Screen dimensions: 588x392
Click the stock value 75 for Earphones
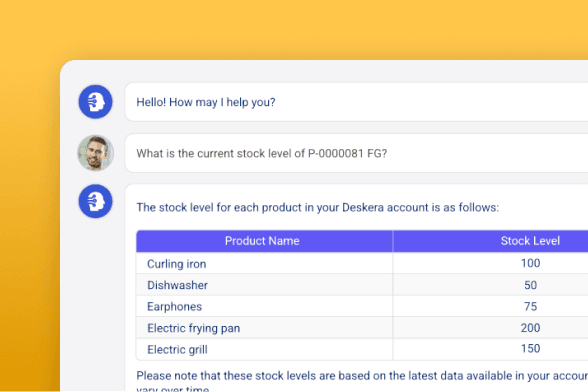(x=530, y=306)
